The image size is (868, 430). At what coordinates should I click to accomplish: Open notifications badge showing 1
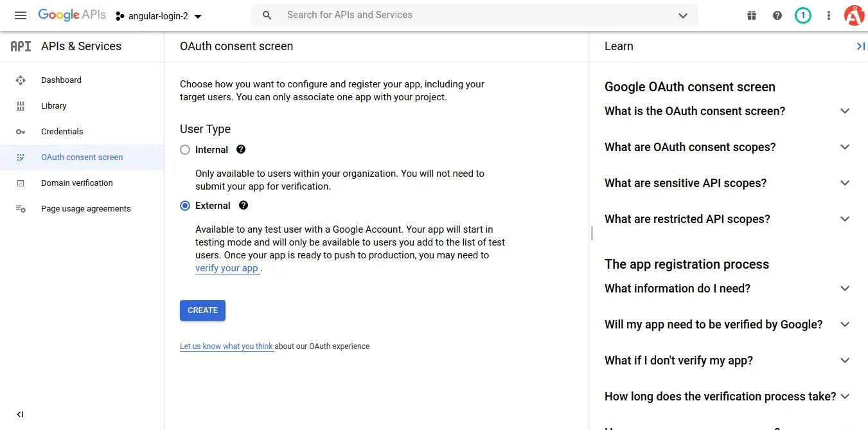pyautogui.click(x=802, y=15)
